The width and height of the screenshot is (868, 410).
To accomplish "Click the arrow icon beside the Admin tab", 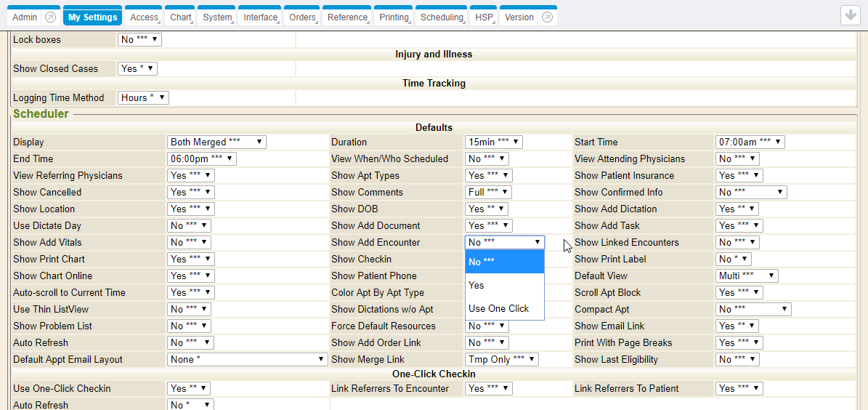I will (49, 17).
